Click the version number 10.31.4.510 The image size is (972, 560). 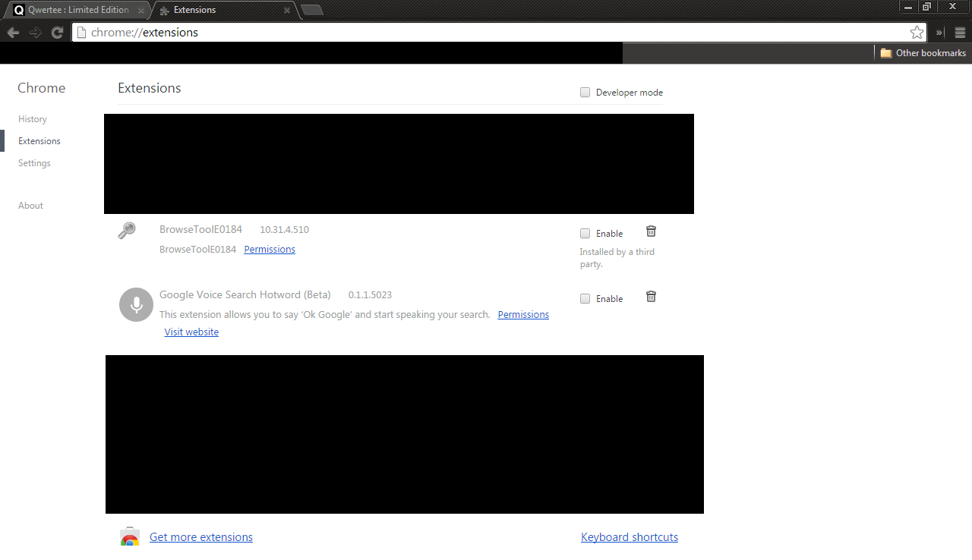tap(284, 230)
